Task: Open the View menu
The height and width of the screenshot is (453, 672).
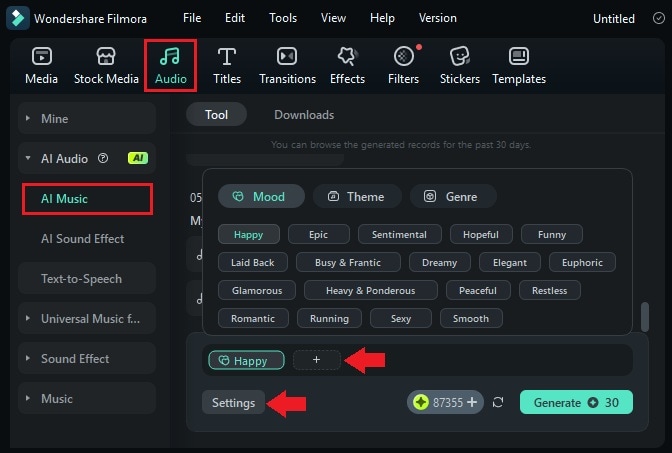Action: click(333, 18)
